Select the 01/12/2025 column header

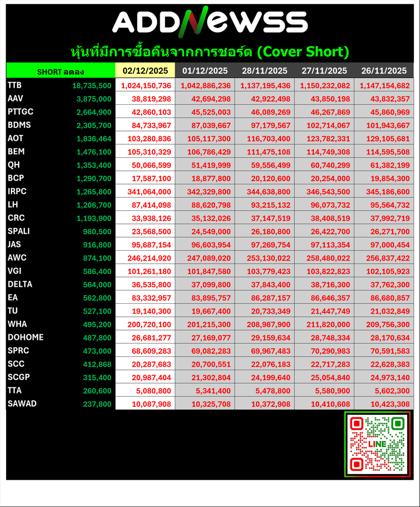[205, 71]
